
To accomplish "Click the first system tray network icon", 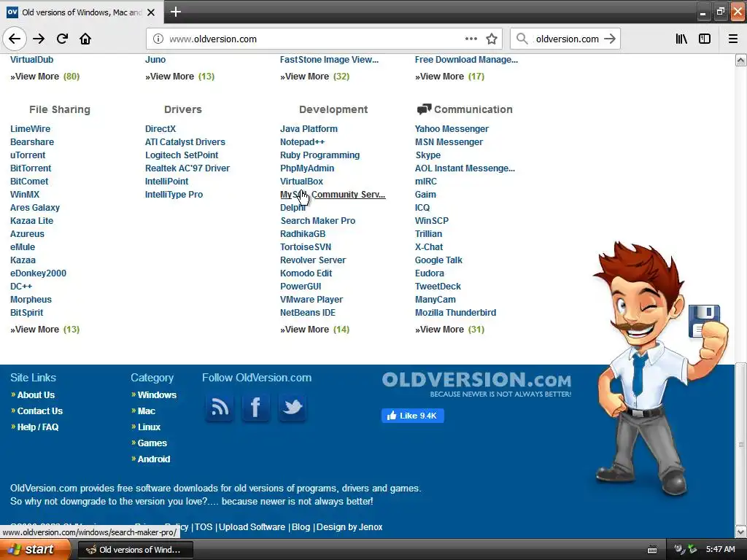I will coord(680,550).
